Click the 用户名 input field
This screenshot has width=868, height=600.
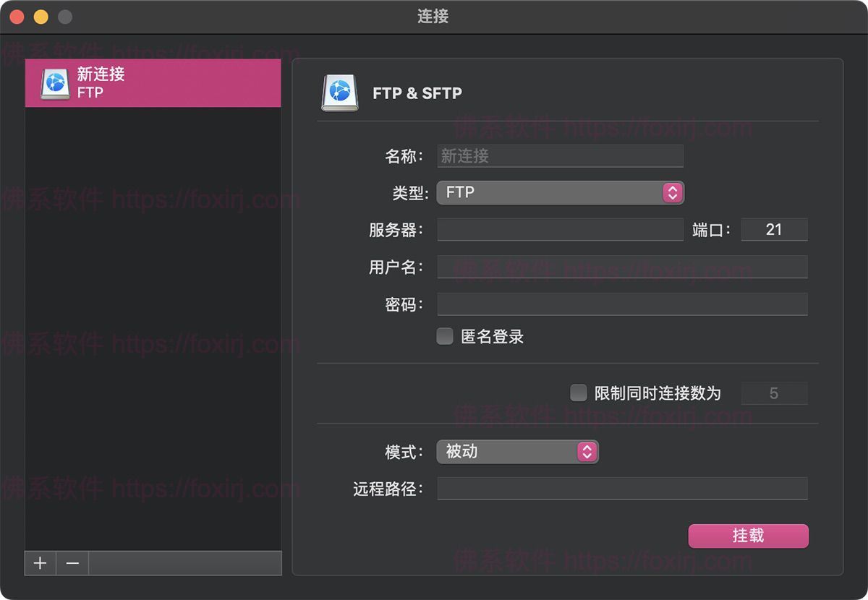click(x=622, y=267)
